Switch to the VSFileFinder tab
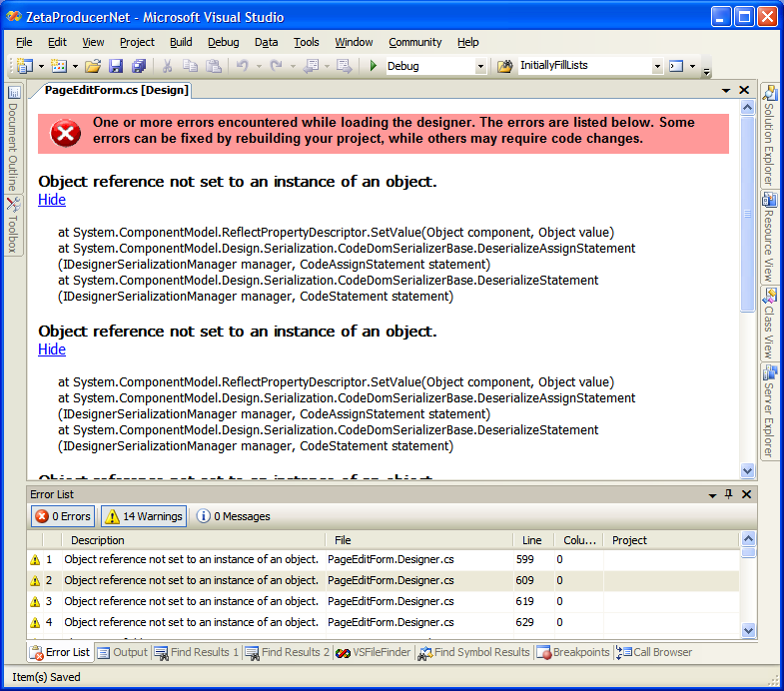The image size is (784, 691). pos(373,652)
